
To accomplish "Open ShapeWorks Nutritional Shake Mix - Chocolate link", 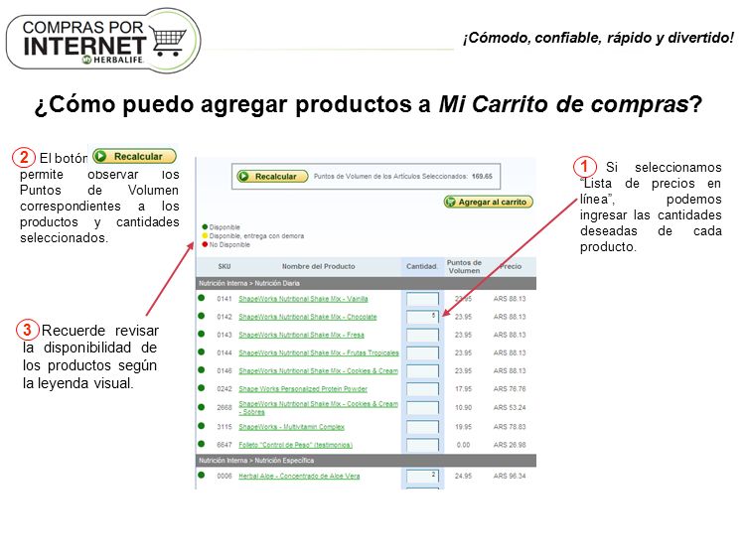I will point(307,317).
